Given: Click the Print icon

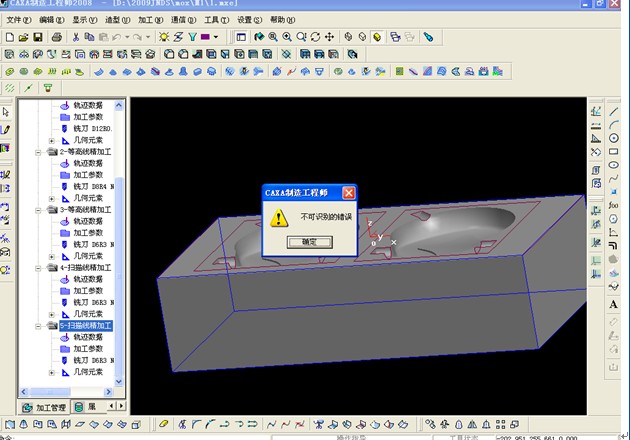Looking at the screenshot, I should coord(57,37).
